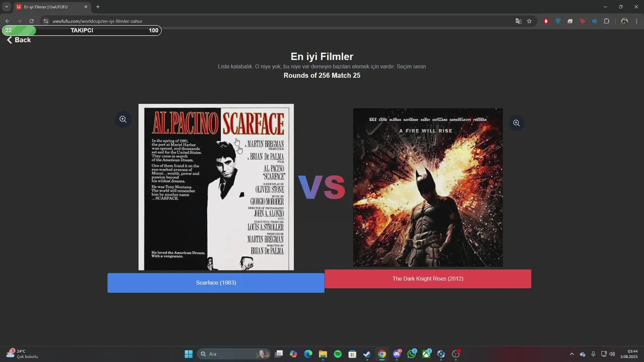Zoom in on The Dark Knight Rises poster
This screenshot has width=644, height=362.
(516, 123)
